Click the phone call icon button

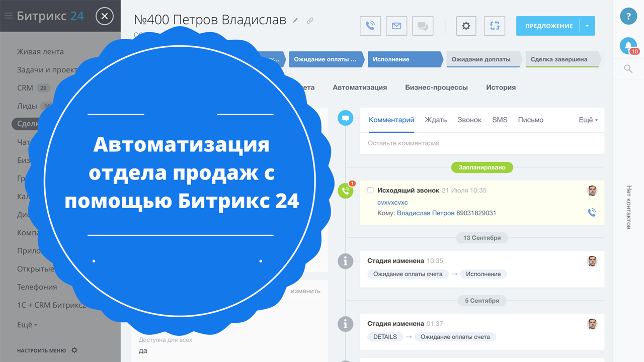[x=370, y=26]
